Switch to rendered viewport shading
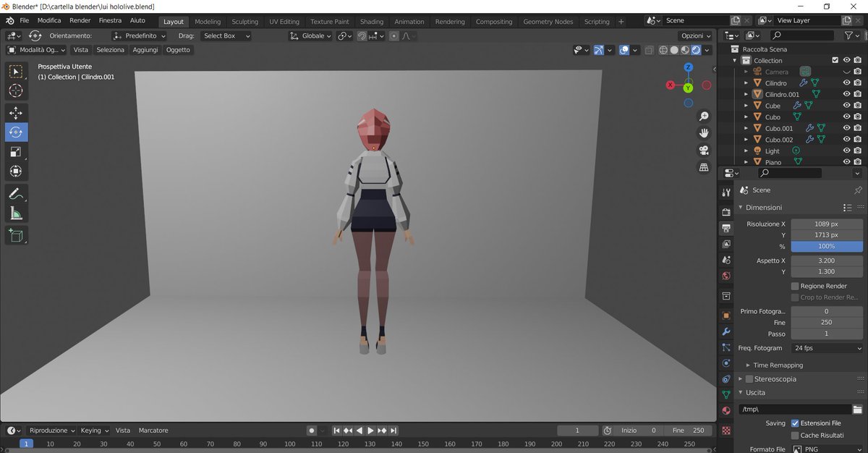This screenshot has height=453, width=868. coord(696,50)
